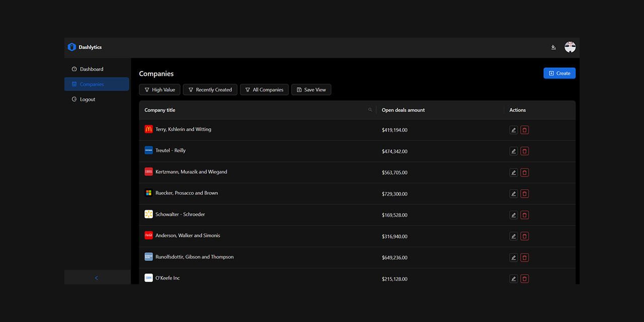Open the Company title search icon

tap(370, 110)
